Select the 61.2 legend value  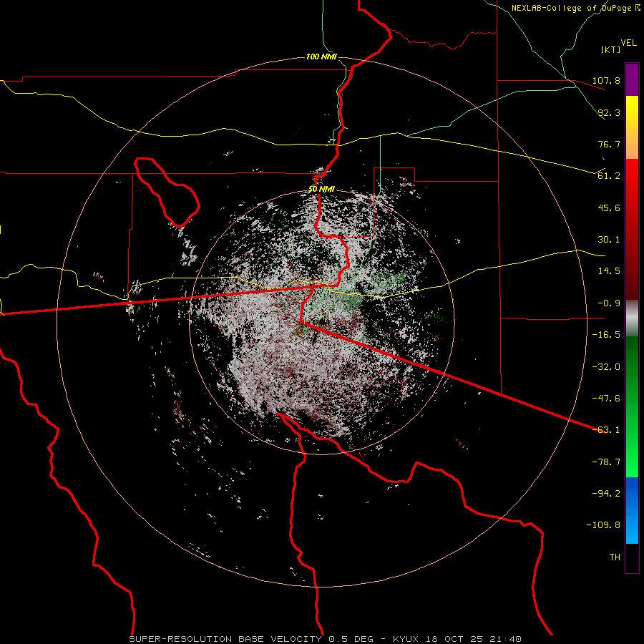[x=609, y=176]
